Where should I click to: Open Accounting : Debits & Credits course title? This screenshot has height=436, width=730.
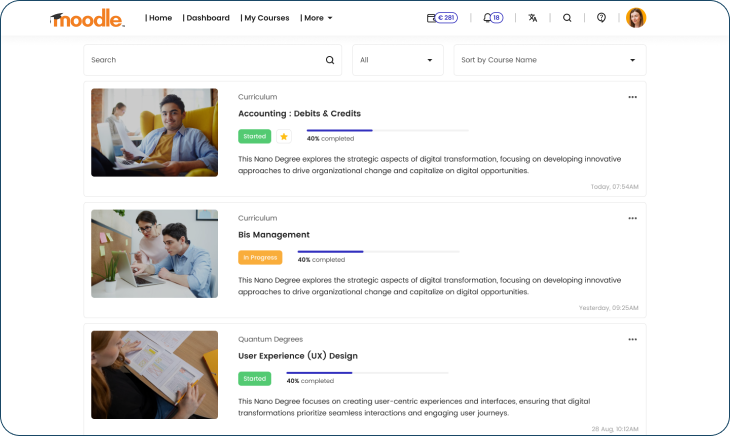(299, 114)
